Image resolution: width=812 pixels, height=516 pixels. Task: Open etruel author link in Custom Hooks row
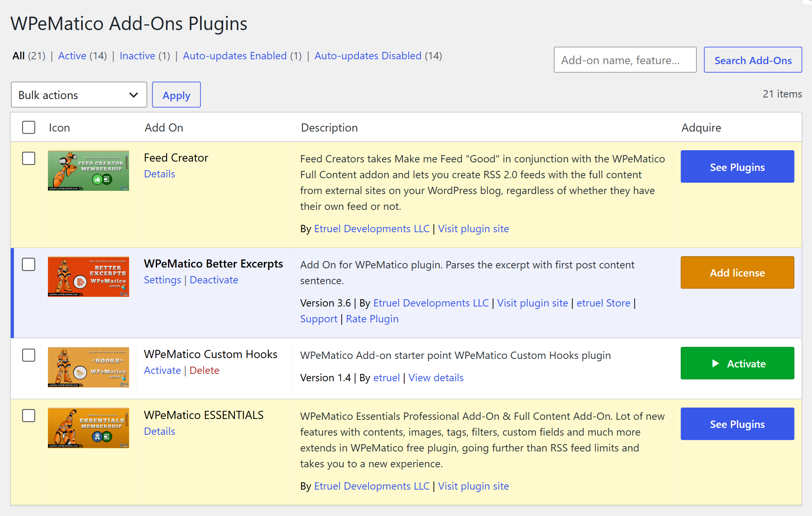coord(386,378)
